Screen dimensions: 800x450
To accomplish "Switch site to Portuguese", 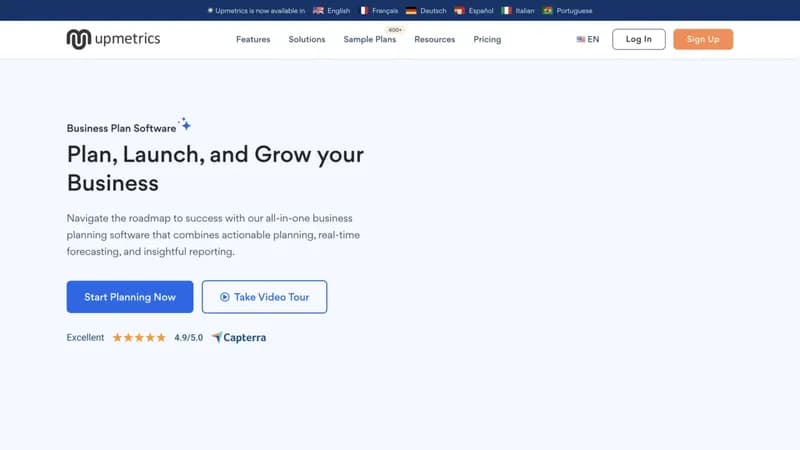I will pyautogui.click(x=574, y=11).
